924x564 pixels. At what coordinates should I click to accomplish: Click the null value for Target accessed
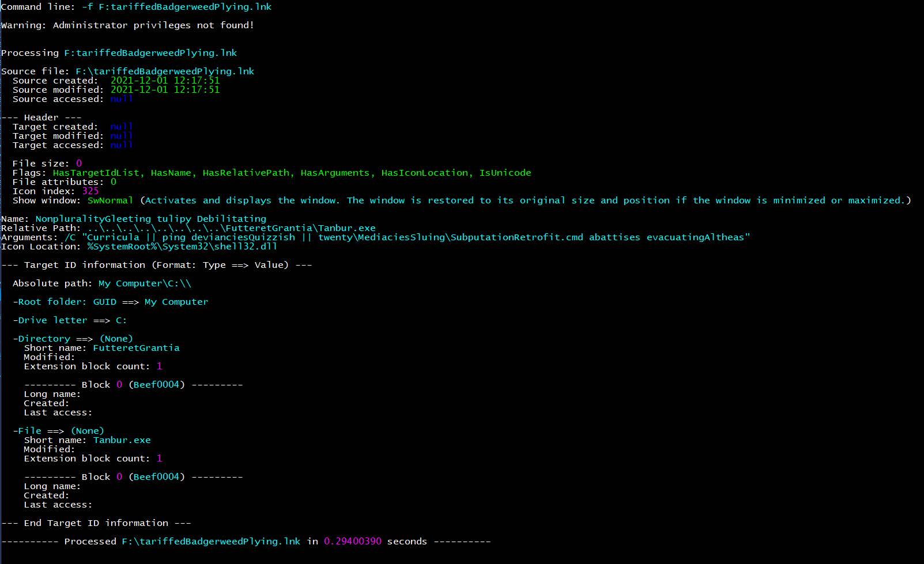pos(122,145)
